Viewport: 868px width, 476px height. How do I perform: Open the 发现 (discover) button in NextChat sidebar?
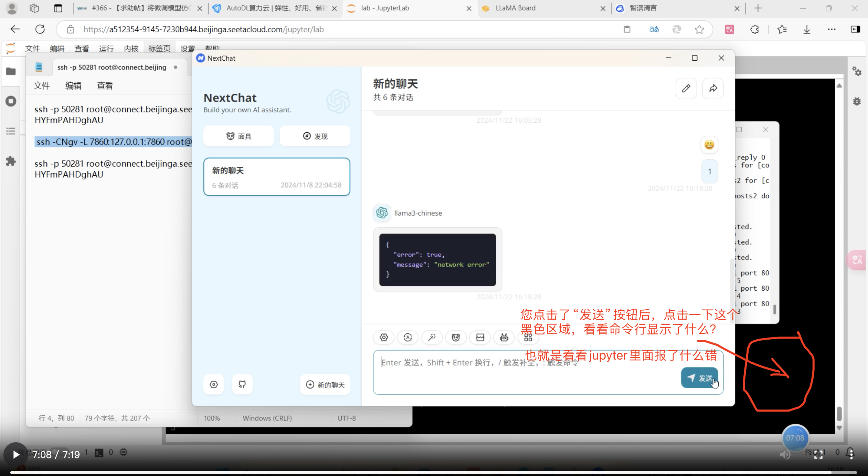(x=315, y=136)
